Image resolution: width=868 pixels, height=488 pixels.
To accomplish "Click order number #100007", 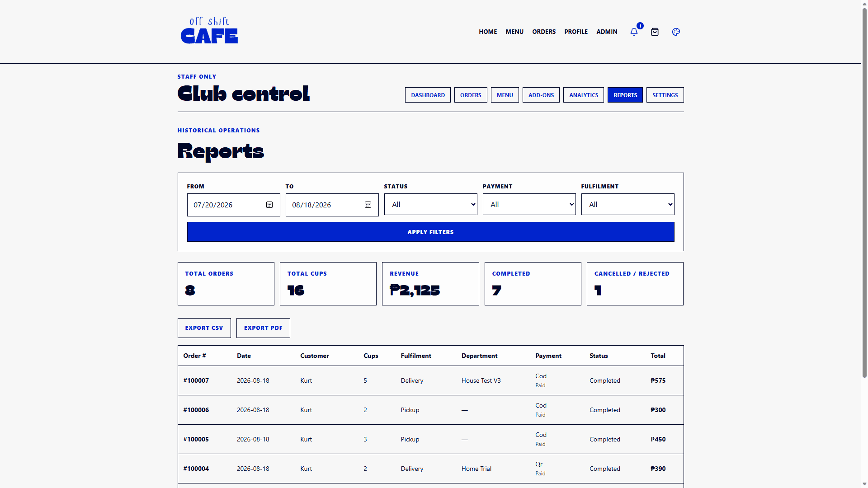I will (x=196, y=380).
